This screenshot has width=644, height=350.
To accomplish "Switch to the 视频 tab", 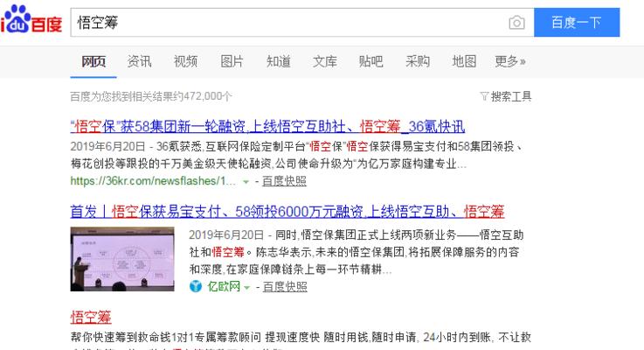I will [x=185, y=62].
